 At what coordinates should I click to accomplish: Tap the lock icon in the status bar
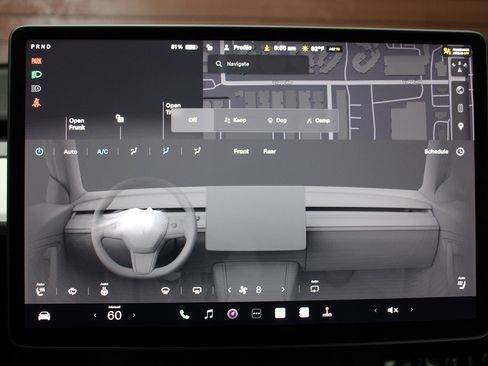(x=210, y=47)
